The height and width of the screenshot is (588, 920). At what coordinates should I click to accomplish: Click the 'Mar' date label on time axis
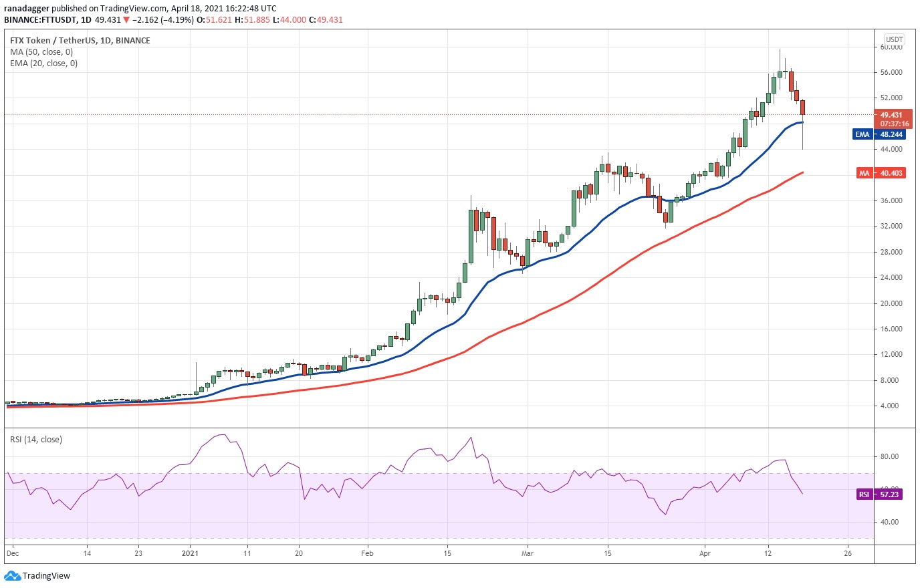pos(528,553)
